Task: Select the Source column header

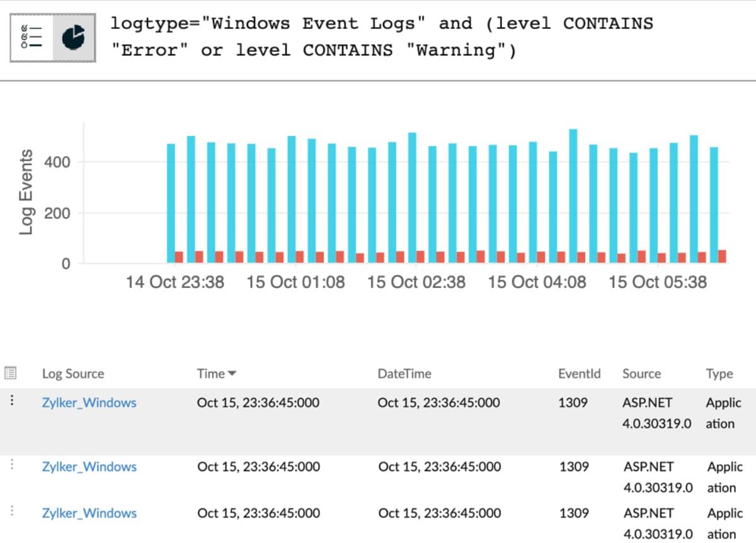Action: [641, 374]
